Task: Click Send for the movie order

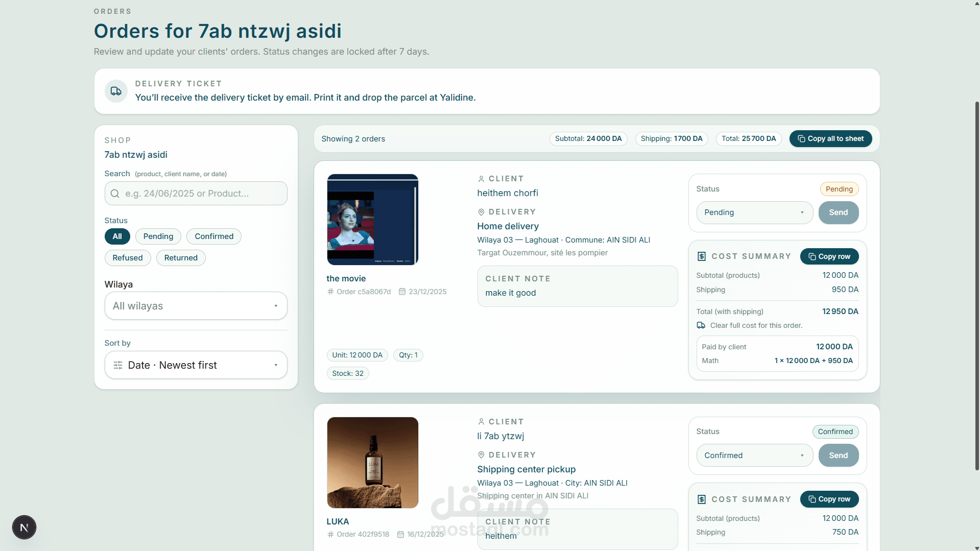Action: click(x=839, y=212)
